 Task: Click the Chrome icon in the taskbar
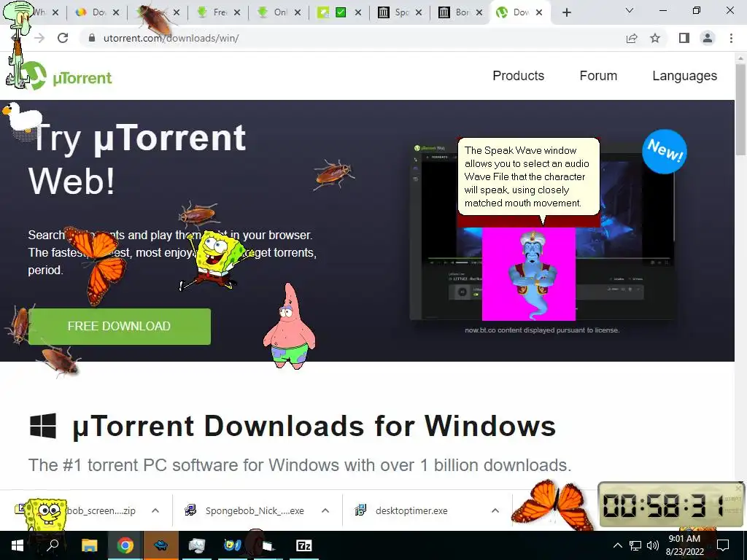[x=125, y=545]
